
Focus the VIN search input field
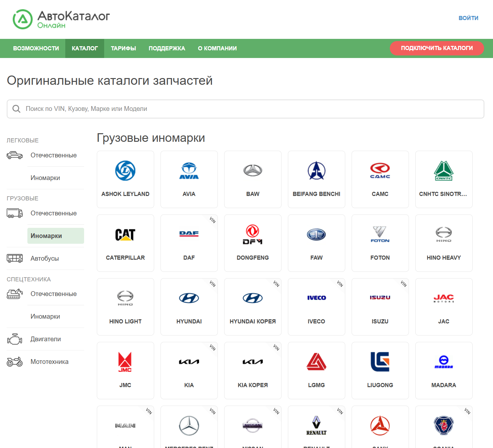246,109
